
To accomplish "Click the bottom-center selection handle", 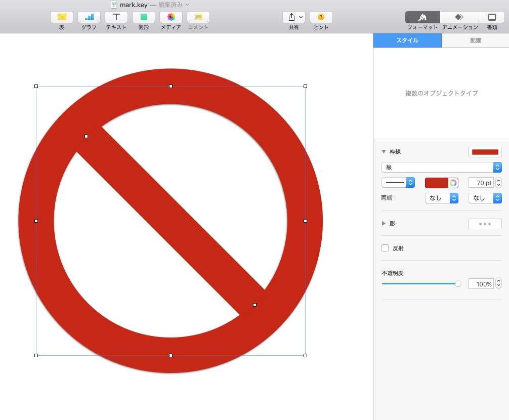I will click(x=171, y=355).
